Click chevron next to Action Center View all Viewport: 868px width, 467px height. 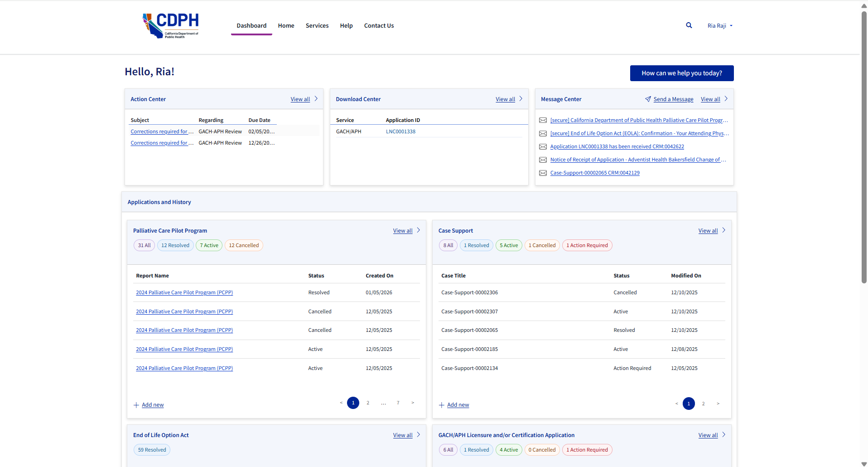tap(316, 98)
